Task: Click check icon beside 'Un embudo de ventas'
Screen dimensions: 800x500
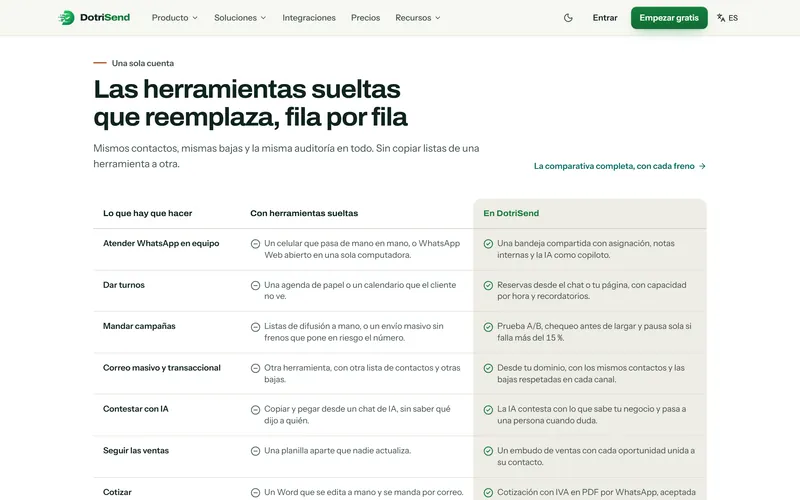Action: pyautogui.click(x=488, y=451)
